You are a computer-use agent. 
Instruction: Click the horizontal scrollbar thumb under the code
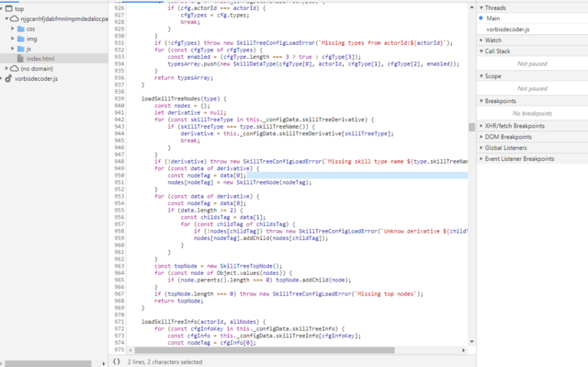[x=265, y=350]
